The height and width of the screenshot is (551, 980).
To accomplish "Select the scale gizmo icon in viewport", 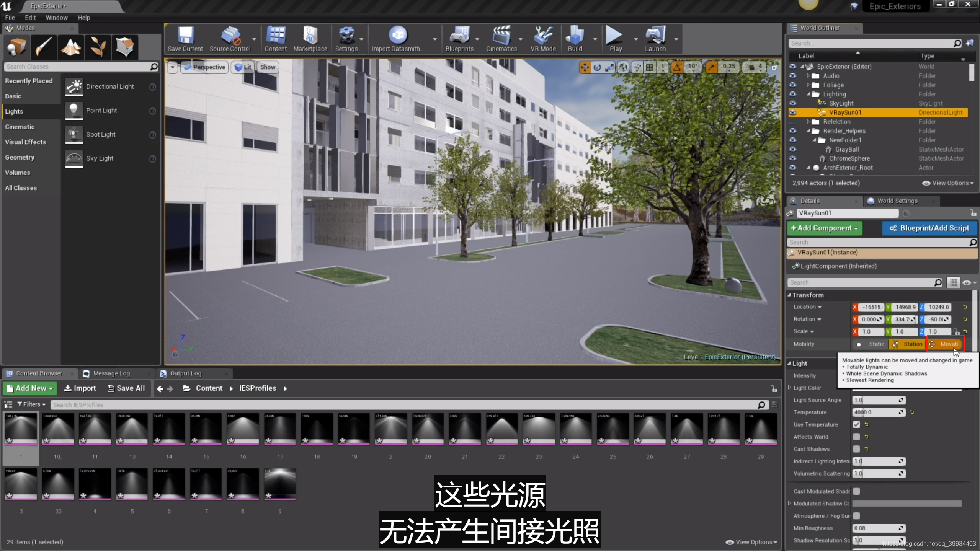I will tap(609, 67).
